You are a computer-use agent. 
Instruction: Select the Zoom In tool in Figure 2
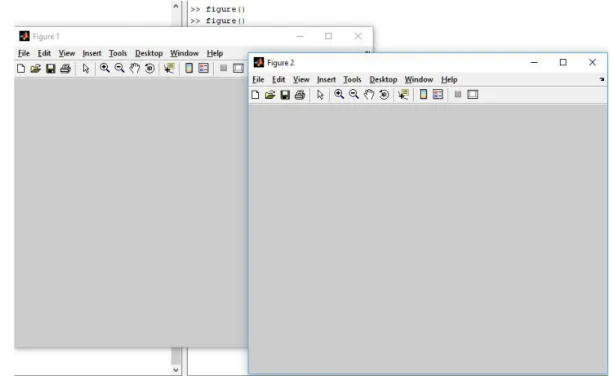339,94
